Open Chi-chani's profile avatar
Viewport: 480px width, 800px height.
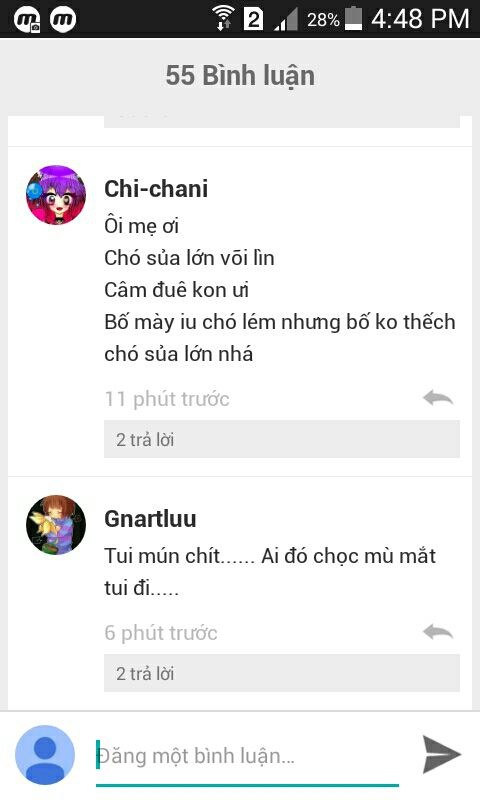56,195
